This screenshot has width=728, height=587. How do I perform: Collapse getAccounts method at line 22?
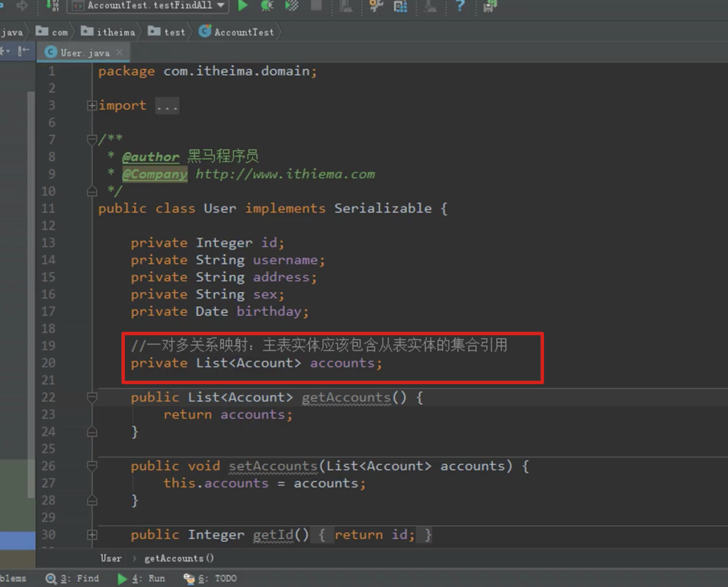click(92, 397)
